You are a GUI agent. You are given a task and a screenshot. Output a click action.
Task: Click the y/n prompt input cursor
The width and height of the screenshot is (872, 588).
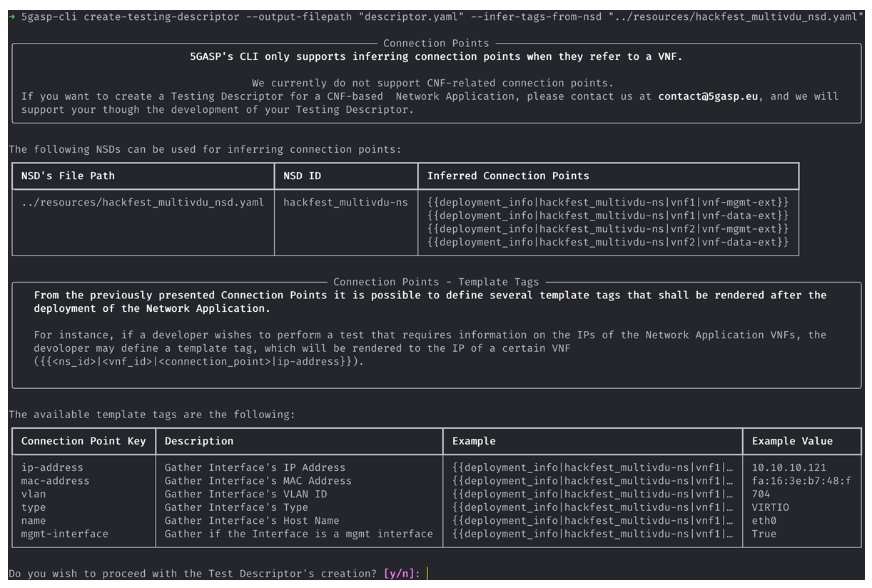pyautogui.click(x=427, y=574)
